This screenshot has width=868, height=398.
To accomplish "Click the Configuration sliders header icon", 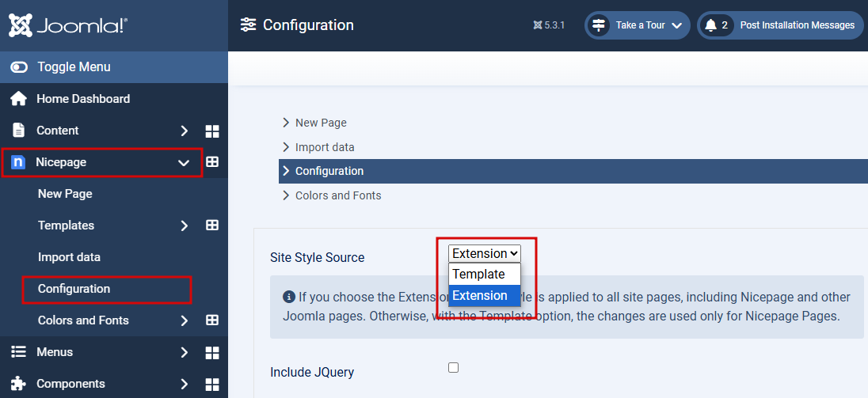I will click(x=248, y=25).
